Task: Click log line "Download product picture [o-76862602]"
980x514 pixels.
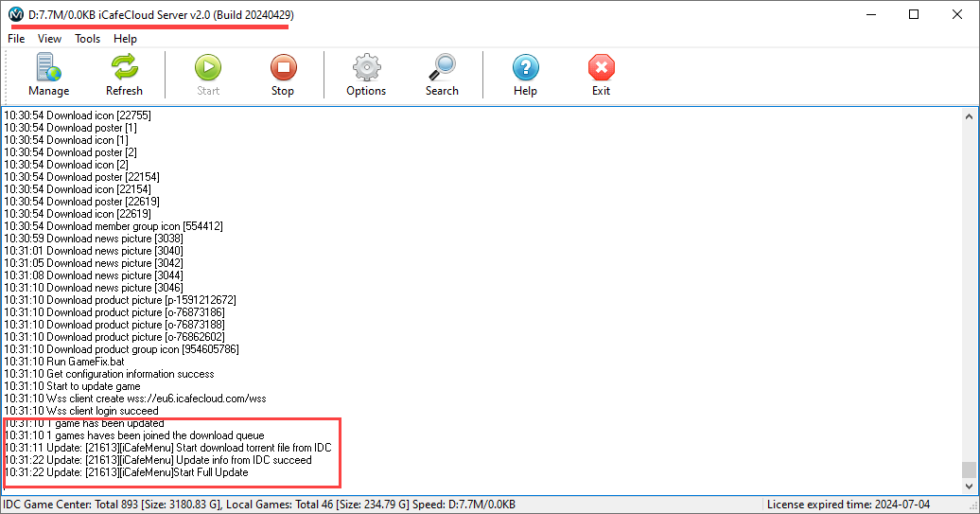Action: pyautogui.click(x=114, y=336)
